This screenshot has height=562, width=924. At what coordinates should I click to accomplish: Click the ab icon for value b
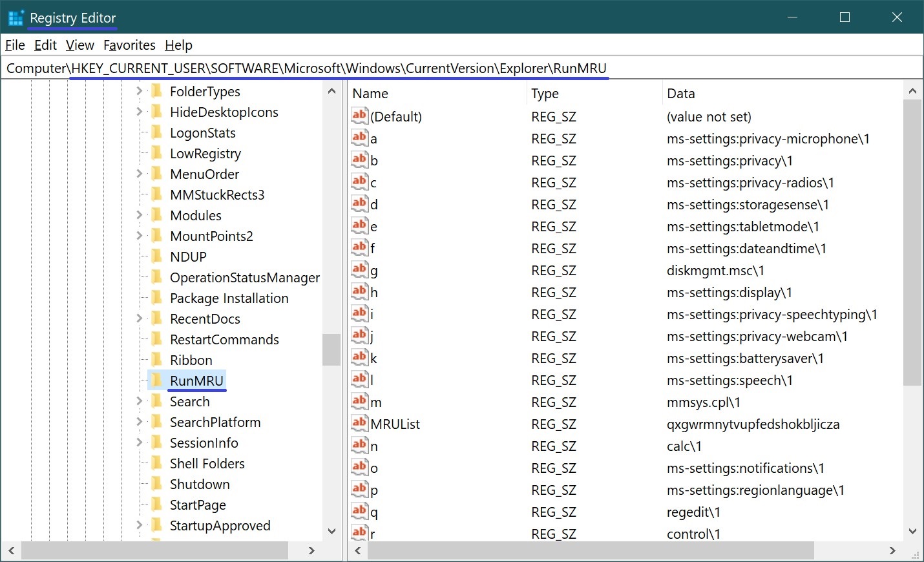point(360,160)
